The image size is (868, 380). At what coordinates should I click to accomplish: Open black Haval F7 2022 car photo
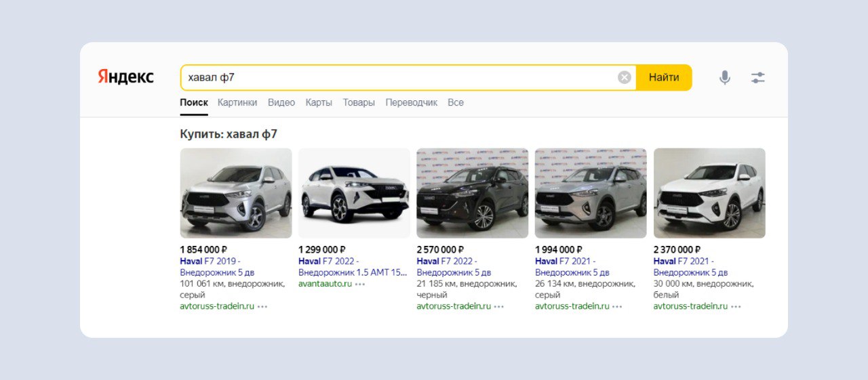tap(473, 193)
